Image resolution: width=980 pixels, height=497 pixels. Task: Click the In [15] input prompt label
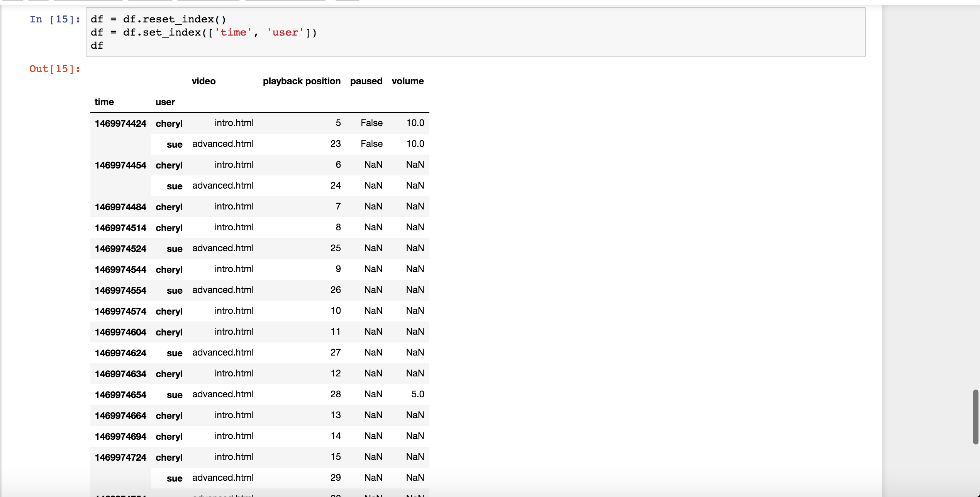click(x=55, y=19)
